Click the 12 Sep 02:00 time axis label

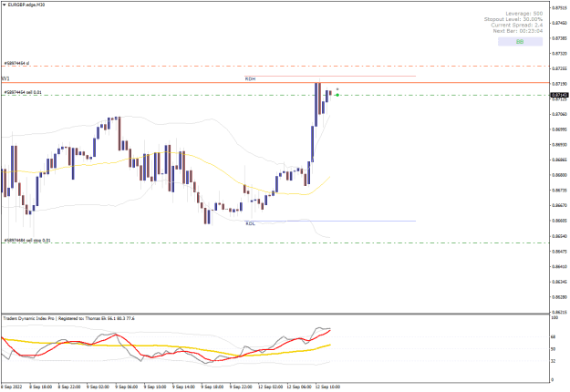click(271, 387)
